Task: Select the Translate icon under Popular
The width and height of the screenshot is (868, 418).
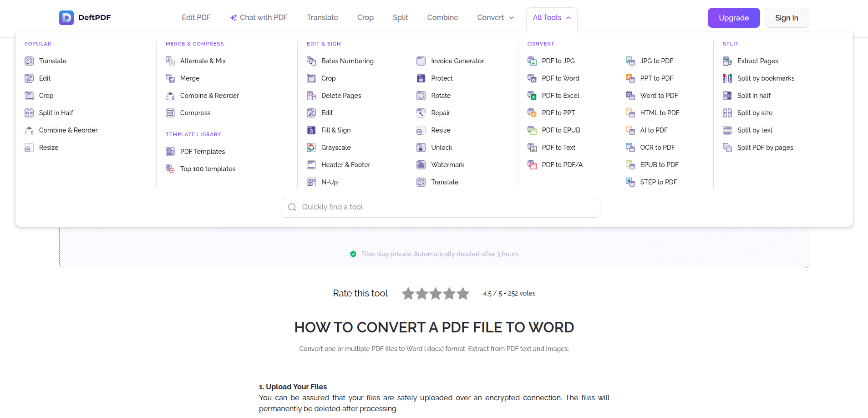Action: coord(29,61)
